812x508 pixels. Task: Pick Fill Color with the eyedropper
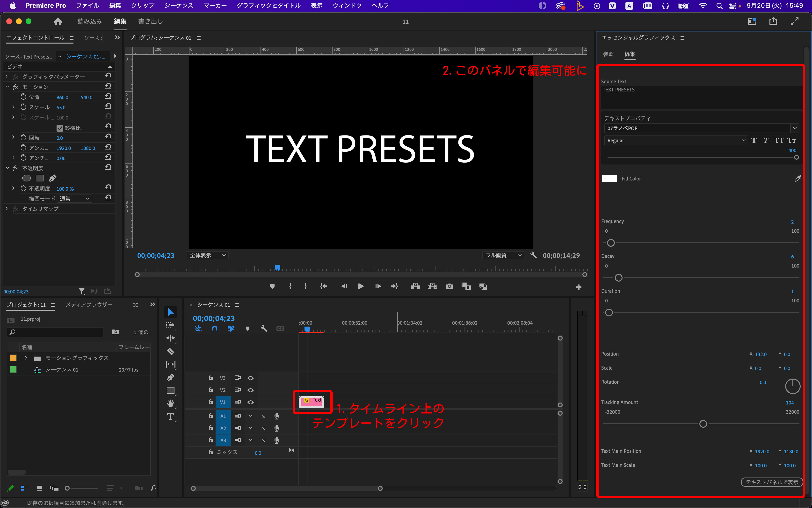pos(797,179)
